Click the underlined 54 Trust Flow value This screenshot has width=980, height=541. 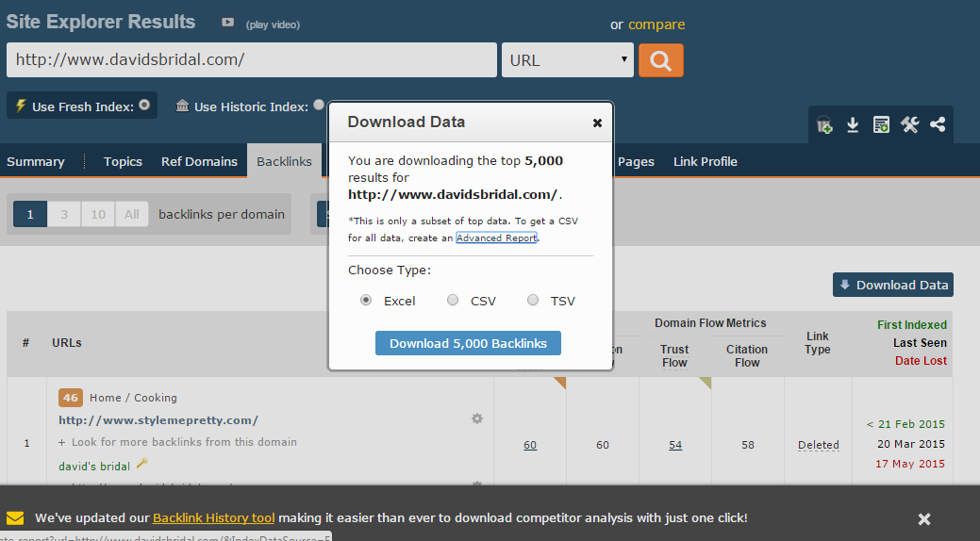point(675,445)
